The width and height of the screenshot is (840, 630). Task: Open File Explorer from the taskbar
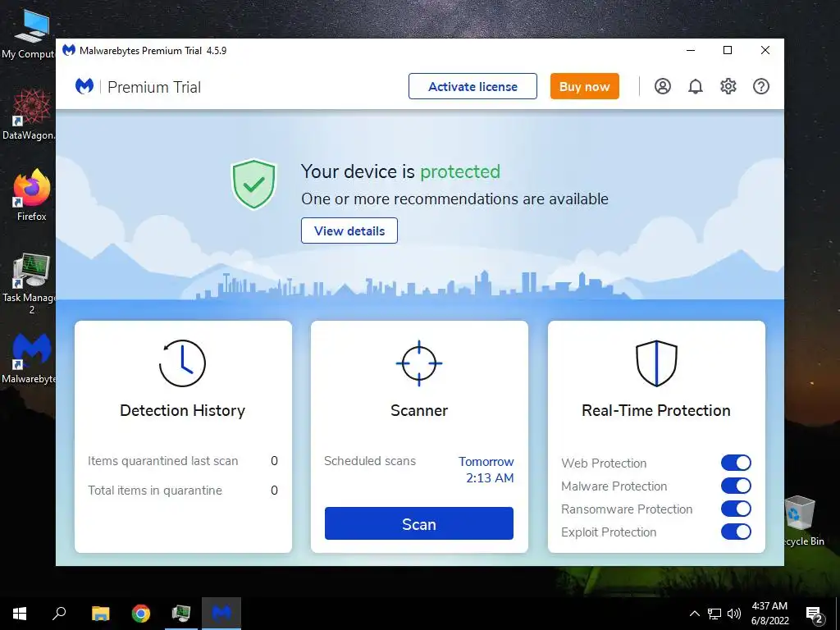tap(100, 614)
